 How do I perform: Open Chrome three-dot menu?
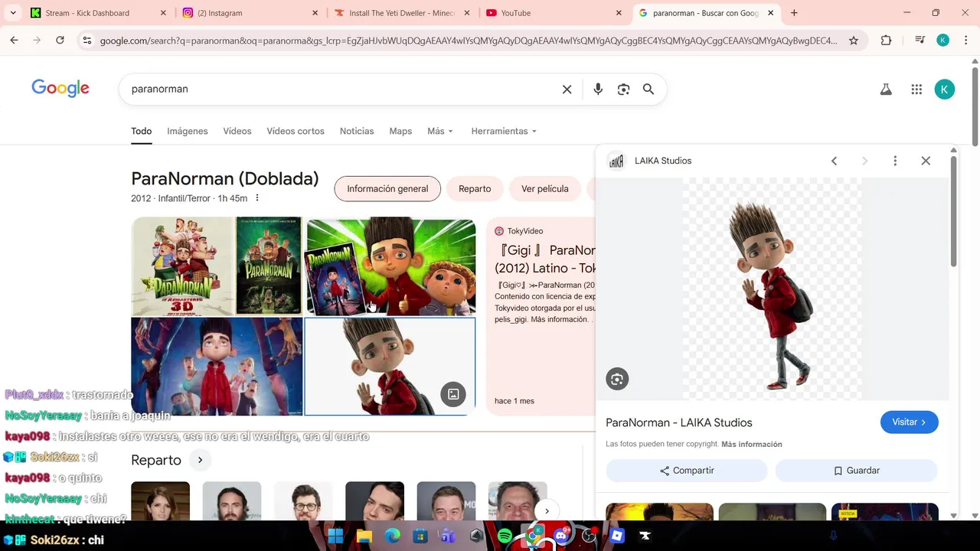point(966,41)
